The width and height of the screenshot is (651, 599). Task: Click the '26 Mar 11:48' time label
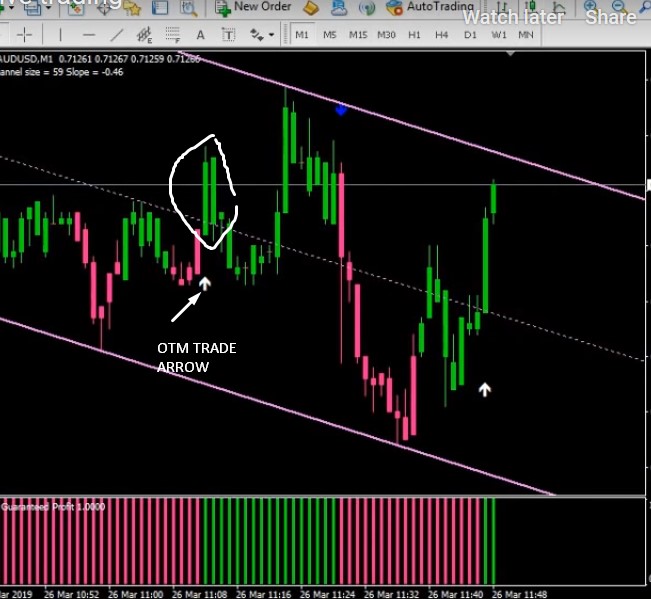(519, 594)
